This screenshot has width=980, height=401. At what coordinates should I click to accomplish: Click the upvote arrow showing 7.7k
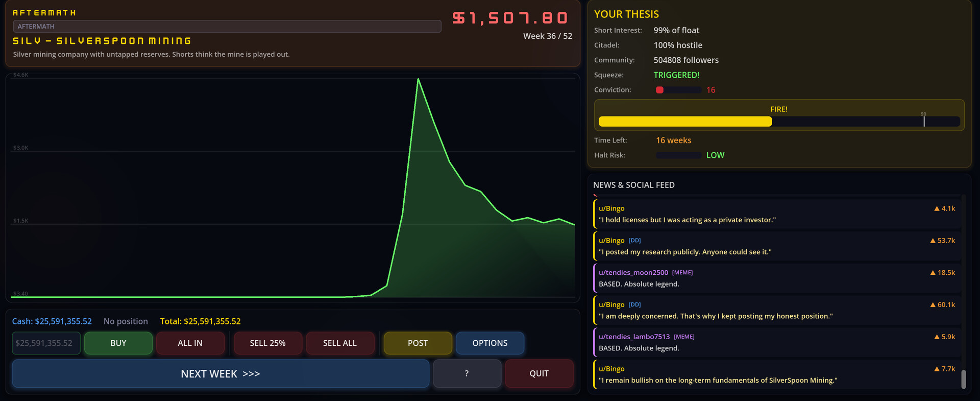tap(937, 369)
